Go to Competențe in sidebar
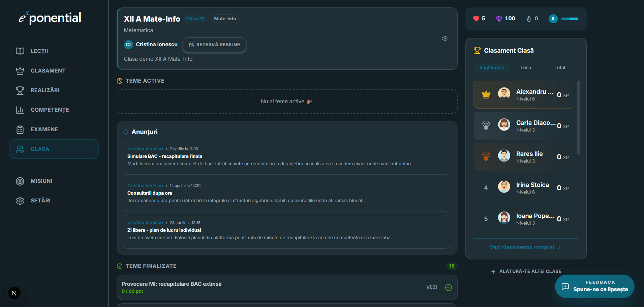Screen dimensions: 644x307 (x=54, y=110)
